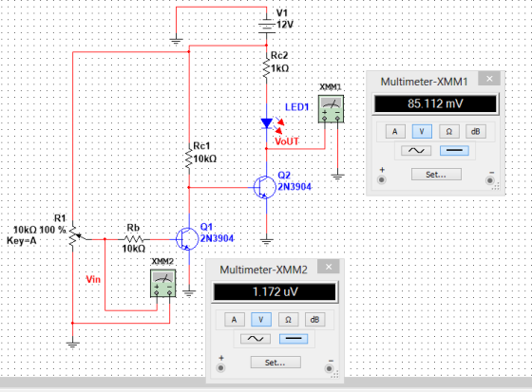Screen dimensions: 532x392
Task: Click the XMM1 85.112 mV readout display
Action: click(x=435, y=103)
